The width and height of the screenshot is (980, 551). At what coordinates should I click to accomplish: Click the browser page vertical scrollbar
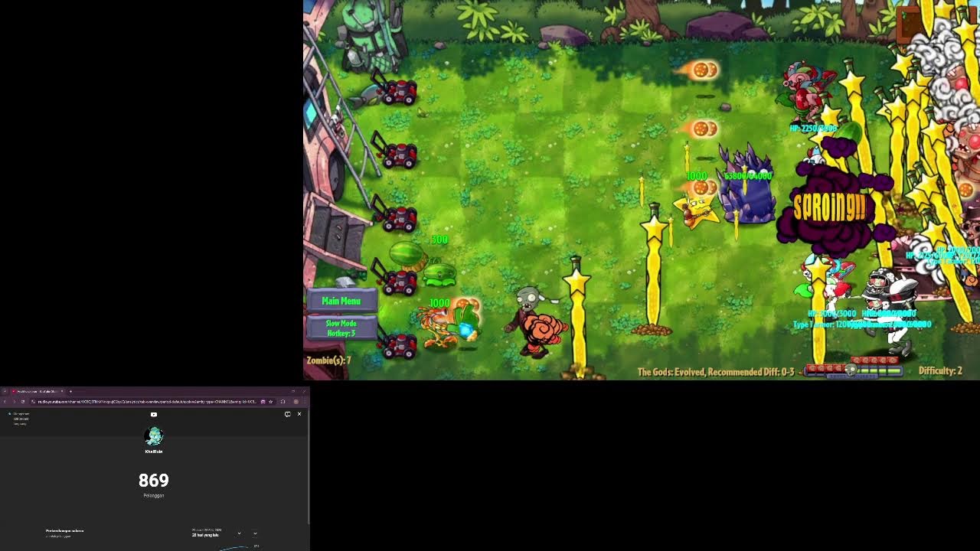309,467
